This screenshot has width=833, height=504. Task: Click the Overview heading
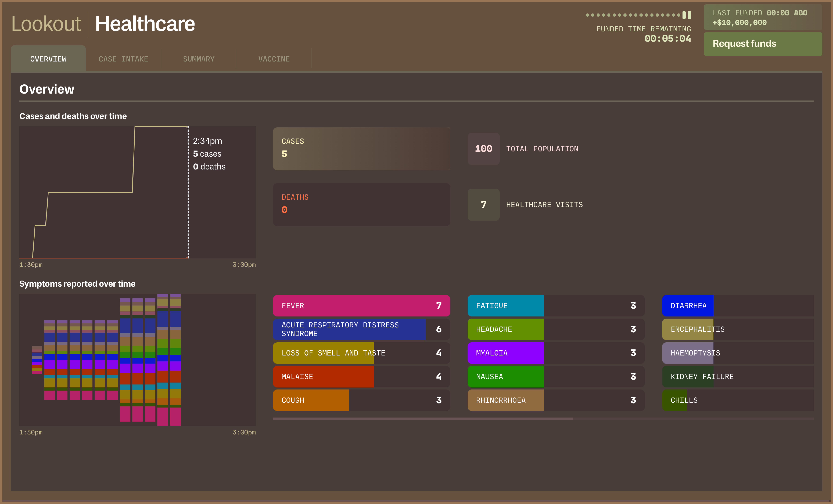coord(47,89)
